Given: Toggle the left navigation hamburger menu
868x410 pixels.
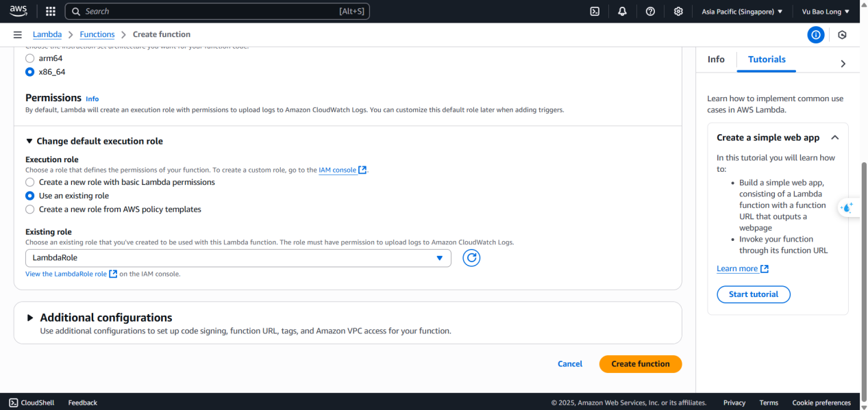Looking at the screenshot, I should coord(17,35).
